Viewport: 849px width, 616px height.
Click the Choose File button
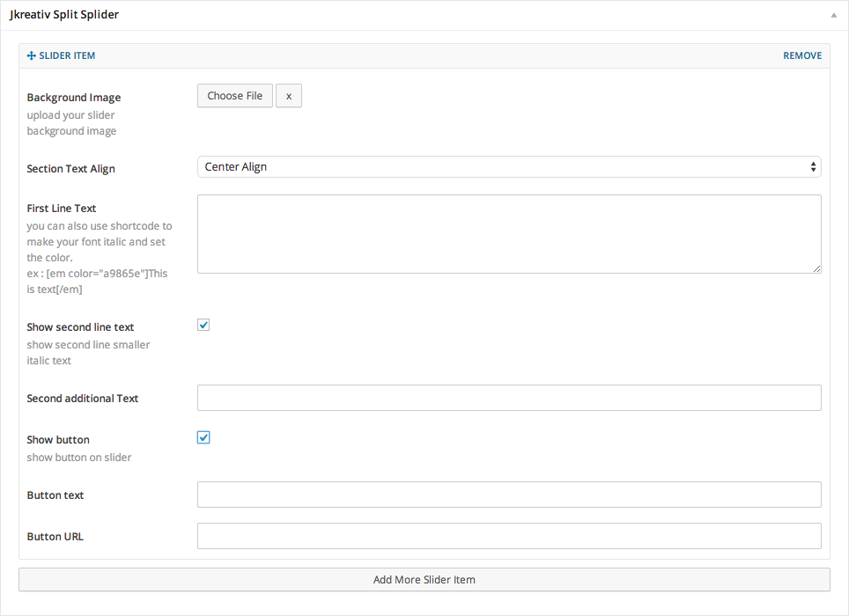(x=235, y=96)
